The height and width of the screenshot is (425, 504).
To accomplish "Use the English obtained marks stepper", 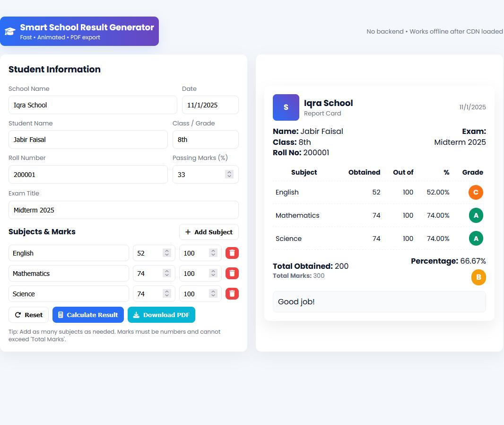I will 166,253.
